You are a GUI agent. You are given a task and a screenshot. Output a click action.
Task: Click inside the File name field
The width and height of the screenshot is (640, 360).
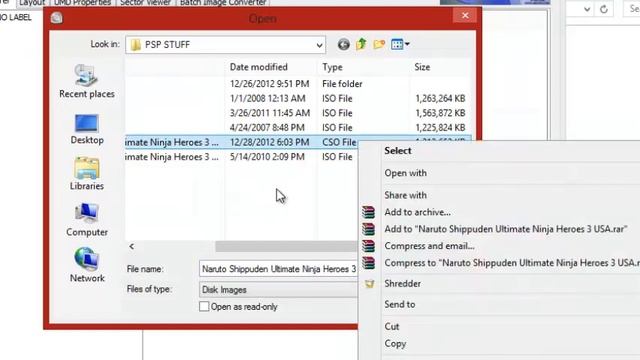[279, 269]
